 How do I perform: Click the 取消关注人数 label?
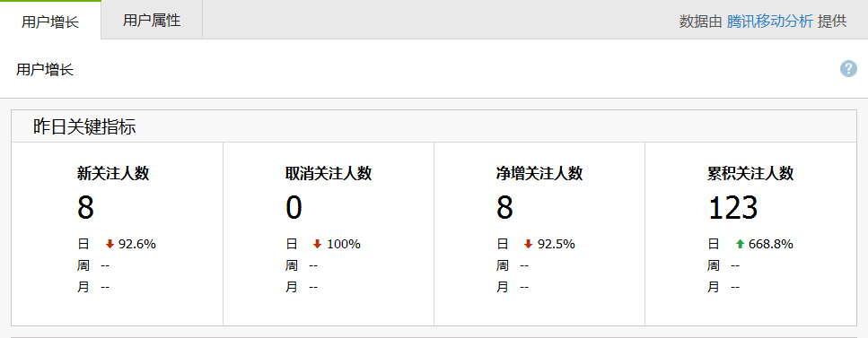coord(329,174)
